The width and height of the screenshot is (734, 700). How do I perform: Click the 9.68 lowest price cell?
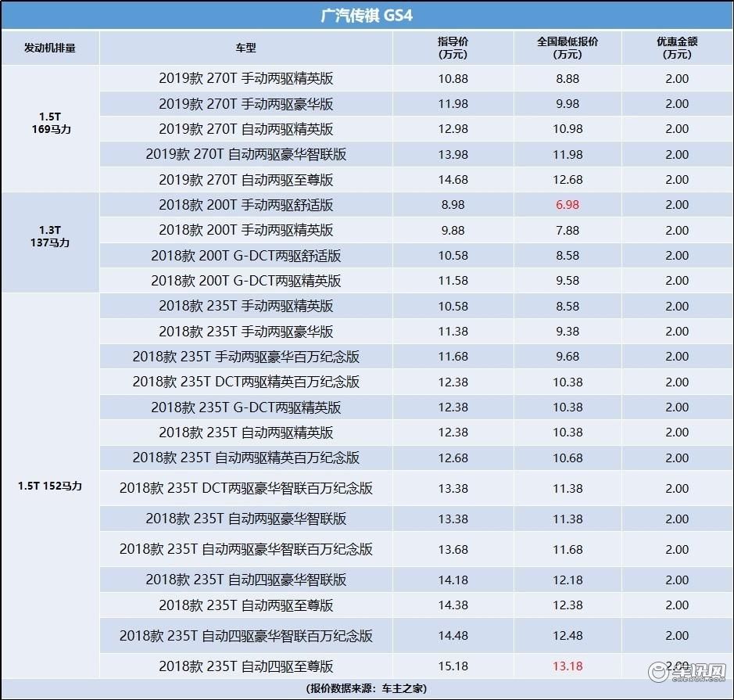(x=568, y=357)
